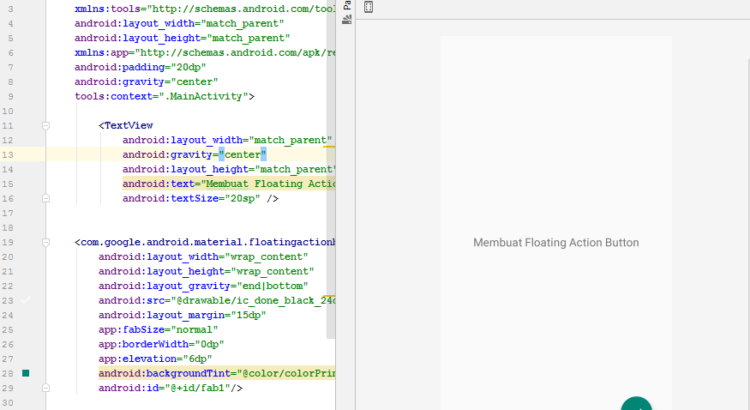This screenshot has height=410, width=750.
Task: Click the android:id="@+id/fab1" line
Action: click(x=170, y=387)
